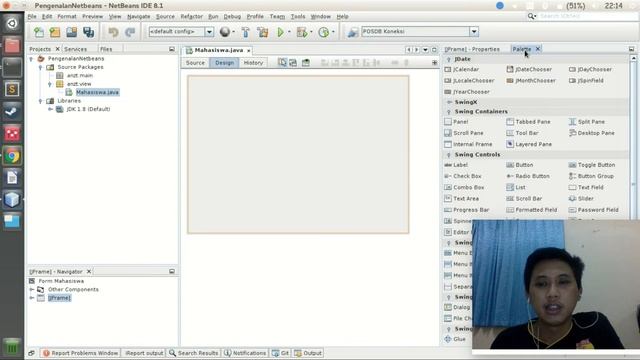Viewport: 640px width, 360px height.
Task: Collapse the PengenalanNetbeans project node
Action: 31,59
